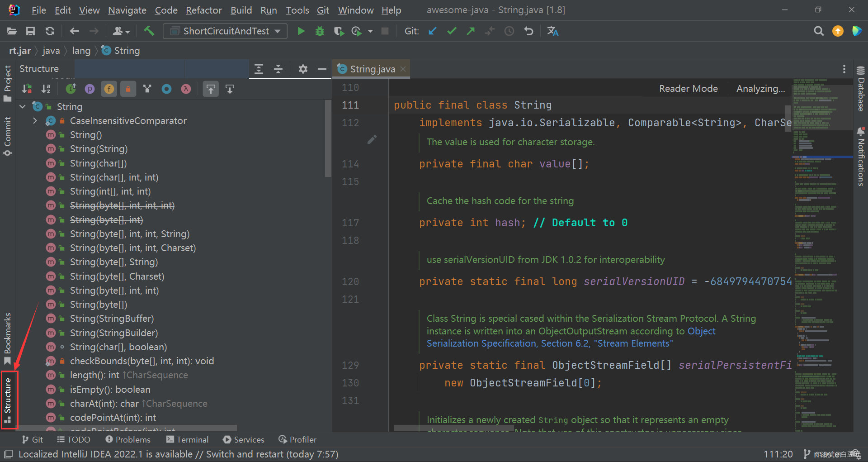868x462 pixels.
Task: Open editor tab options three-dot menu
Action: [844, 69]
